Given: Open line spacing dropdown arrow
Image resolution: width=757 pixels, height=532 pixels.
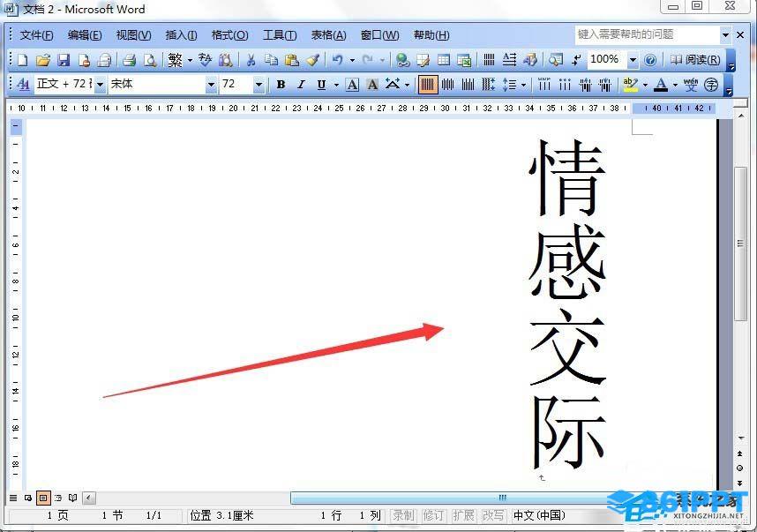Looking at the screenshot, I should click(523, 86).
